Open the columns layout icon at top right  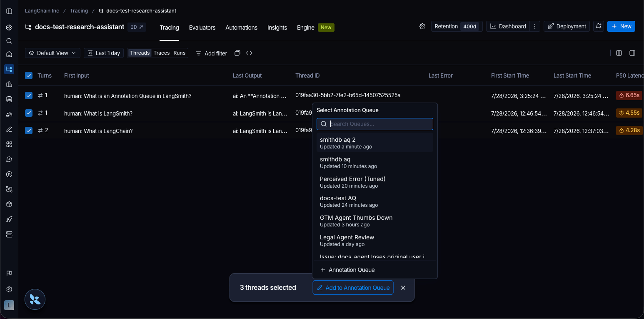coord(619,53)
